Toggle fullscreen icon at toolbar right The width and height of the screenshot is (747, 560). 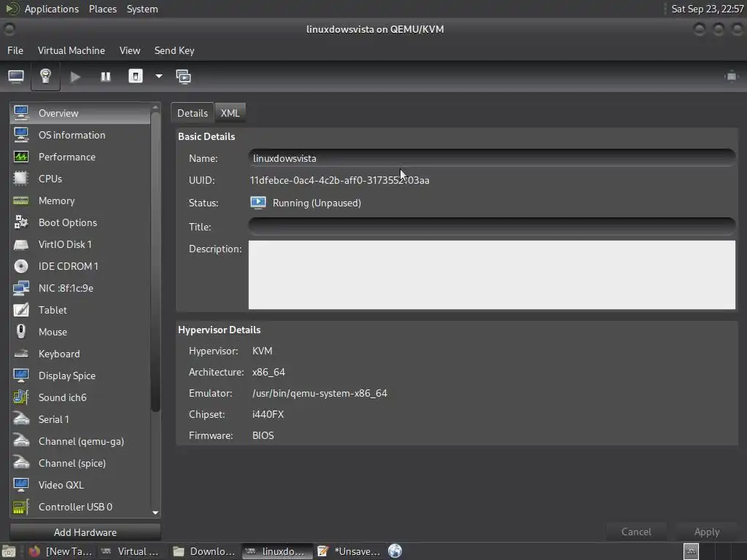[x=731, y=76]
